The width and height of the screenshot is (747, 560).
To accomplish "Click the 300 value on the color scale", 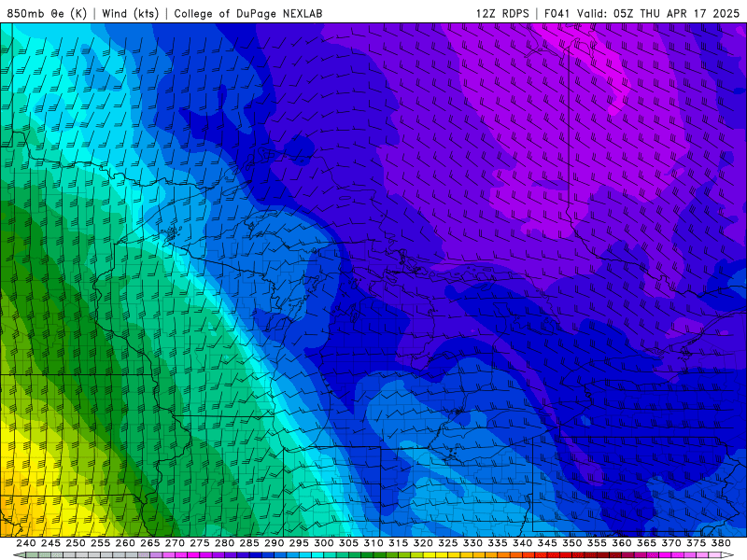I will pyautogui.click(x=323, y=543).
